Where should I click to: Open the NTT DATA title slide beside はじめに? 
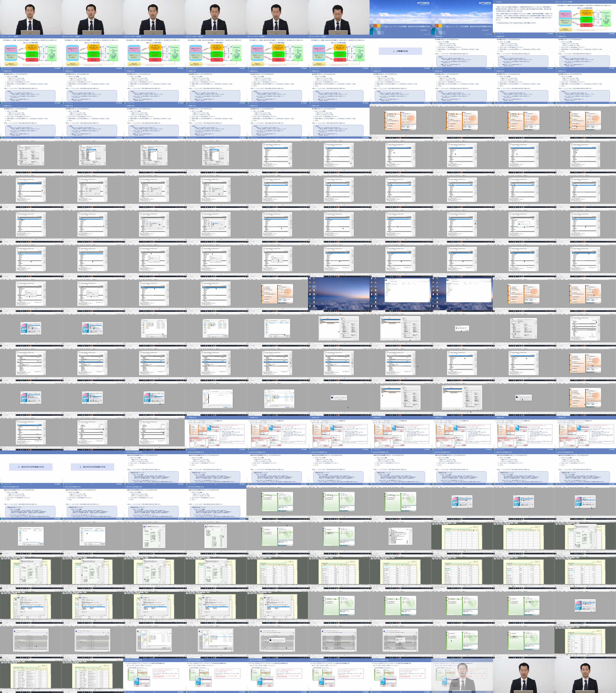(x=462, y=17)
